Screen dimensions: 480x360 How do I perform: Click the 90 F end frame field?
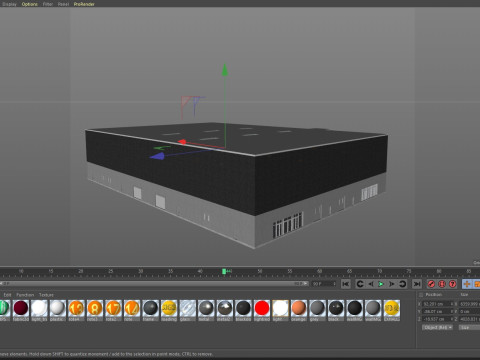322,284
